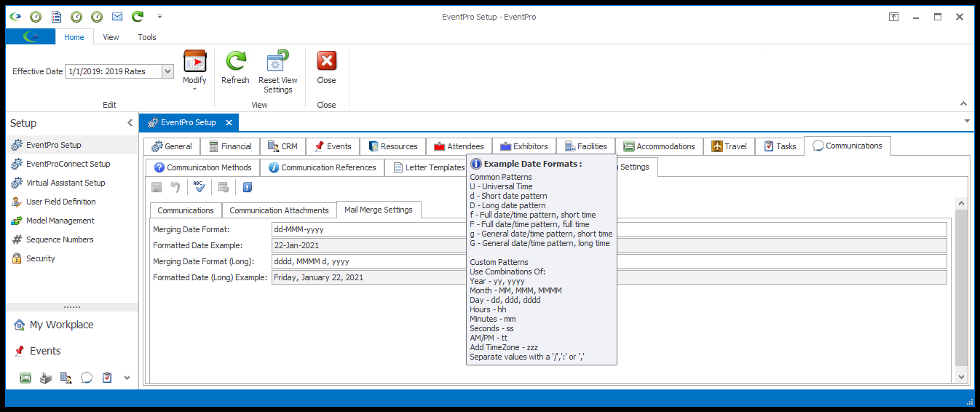Open the Tools ribbon tab
The height and width of the screenshot is (412, 980).
147,37
